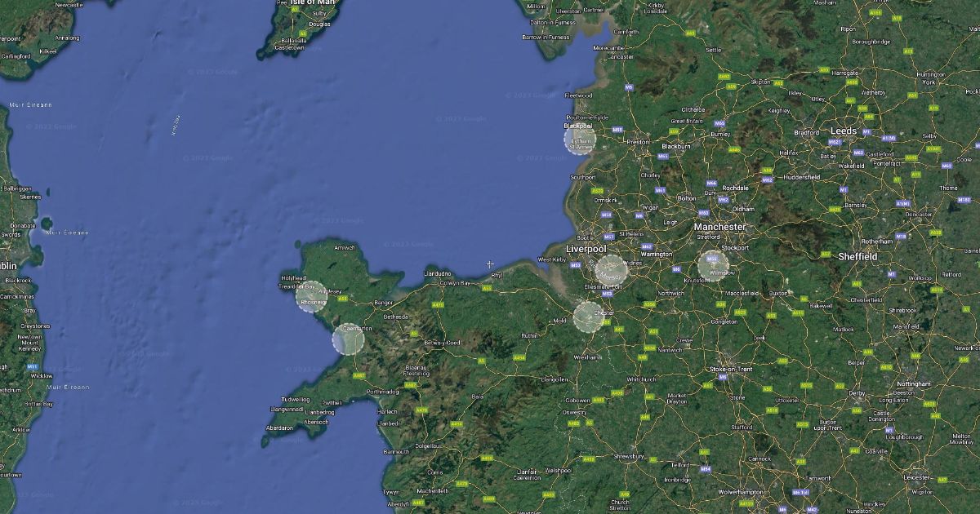This screenshot has width=980, height=514.
Task: Click the circular marker over Lytham St Annes
Action: 580,140
